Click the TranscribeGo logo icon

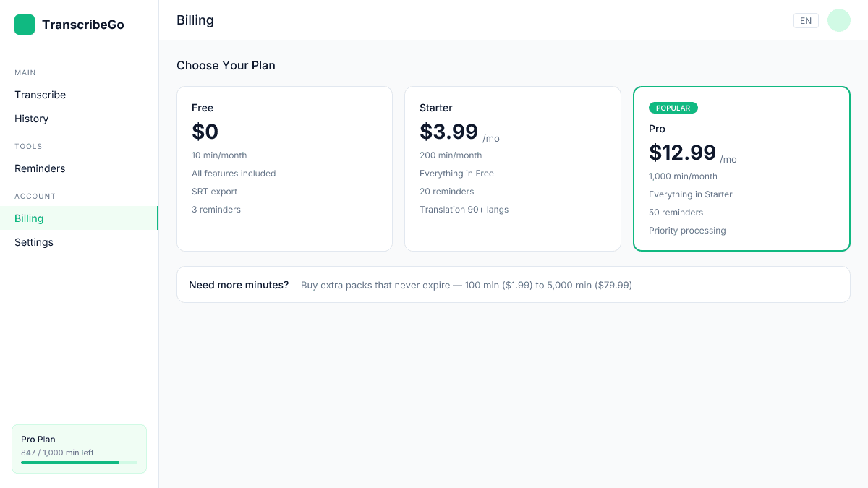click(25, 24)
